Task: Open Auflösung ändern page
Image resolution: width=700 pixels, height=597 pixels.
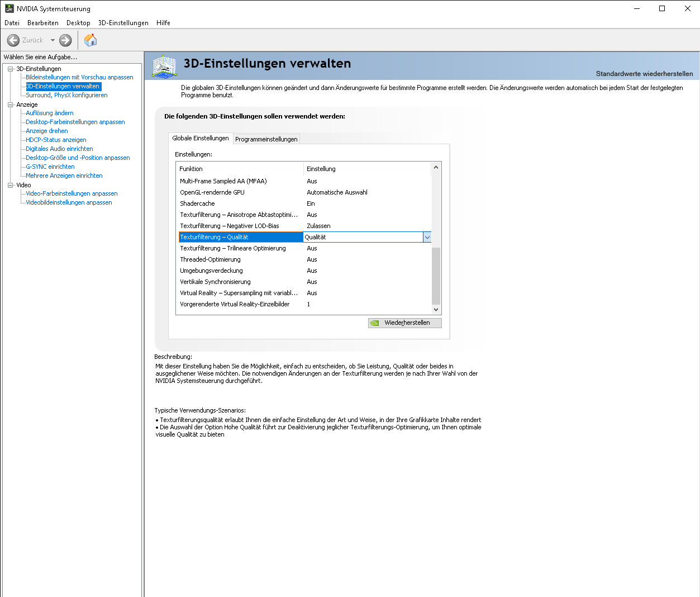Action: point(50,113)
